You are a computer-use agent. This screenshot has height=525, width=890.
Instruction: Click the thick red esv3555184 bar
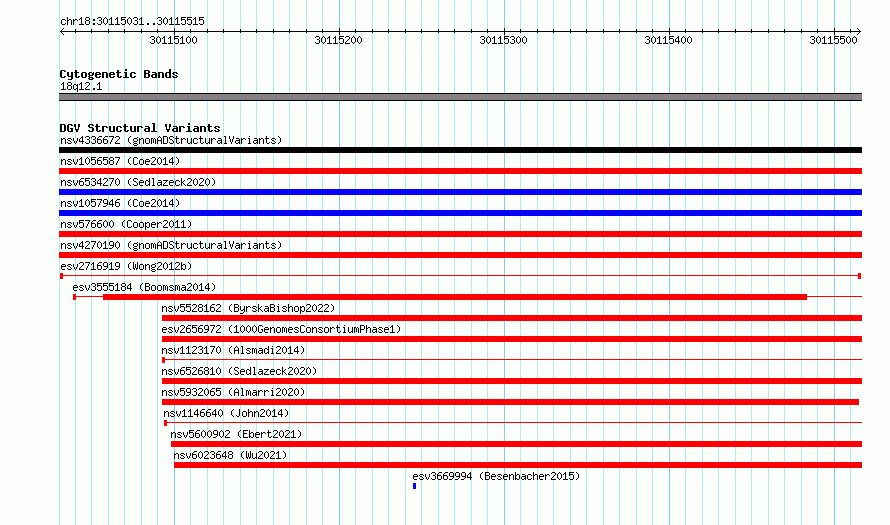[x=455, y=297]
